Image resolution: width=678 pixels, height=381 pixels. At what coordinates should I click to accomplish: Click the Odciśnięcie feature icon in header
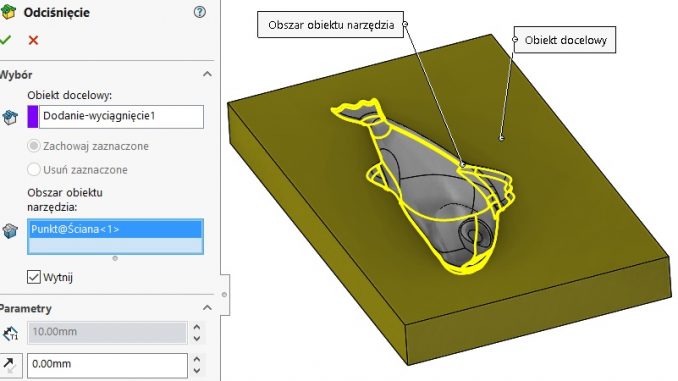(9, 12)
